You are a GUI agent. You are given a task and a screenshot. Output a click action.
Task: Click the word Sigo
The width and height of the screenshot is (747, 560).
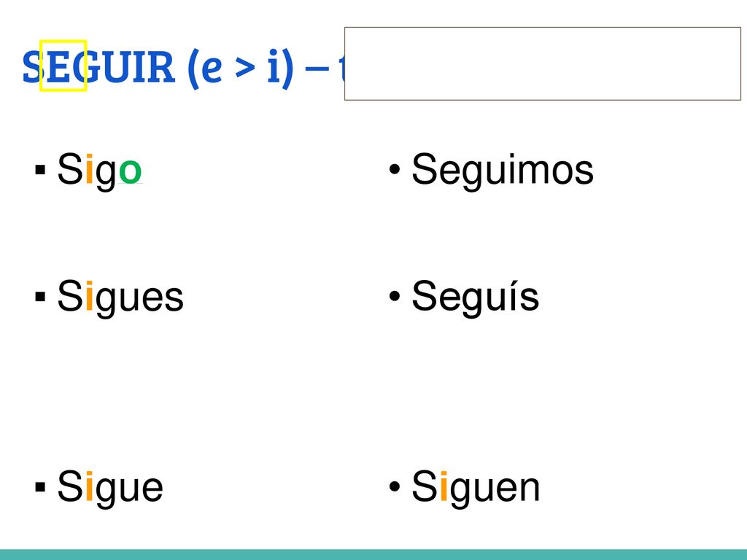pos(99,170)
